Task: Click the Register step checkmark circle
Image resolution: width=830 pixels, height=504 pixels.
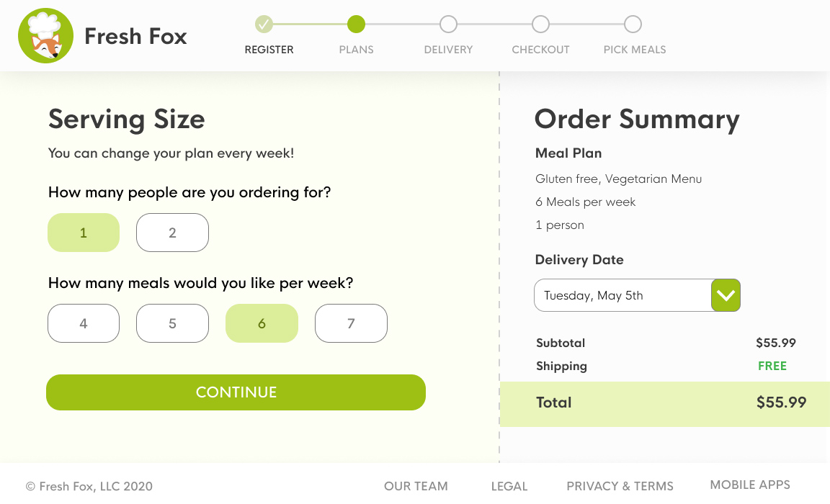Action: (x=264, y=24)
